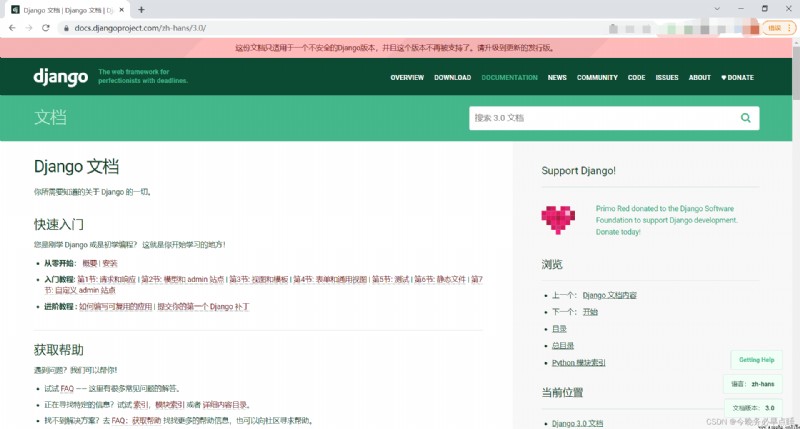Open the 安装 link

(110, 263)
